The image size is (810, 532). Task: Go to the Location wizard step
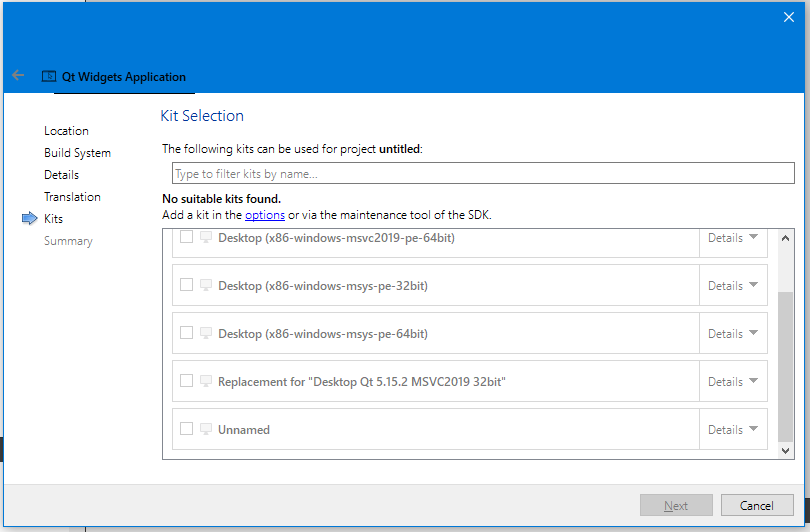(66, 131)
